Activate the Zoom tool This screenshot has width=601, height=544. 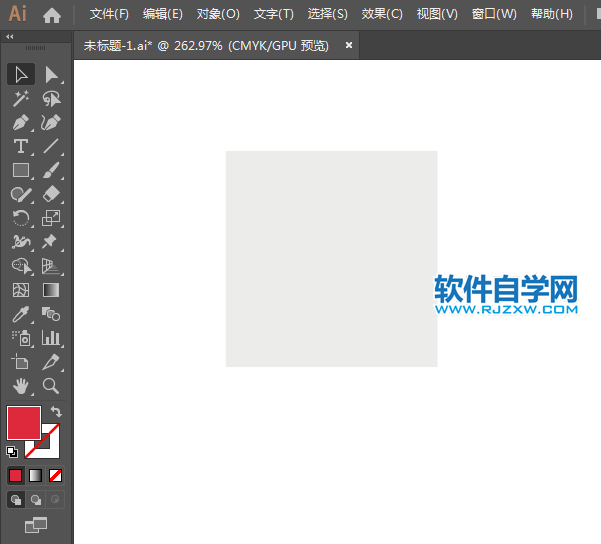pos(51,386)
